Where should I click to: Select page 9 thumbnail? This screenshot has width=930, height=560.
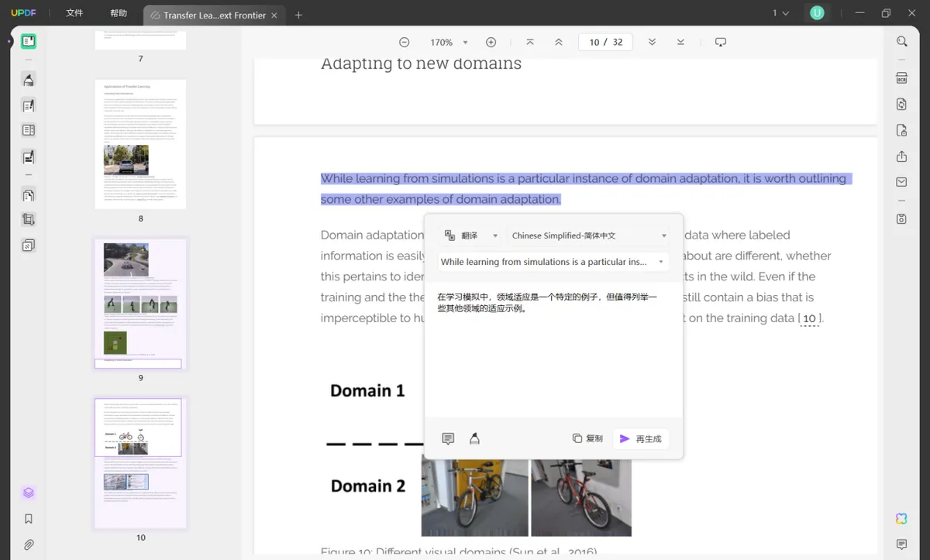(140, 304)
